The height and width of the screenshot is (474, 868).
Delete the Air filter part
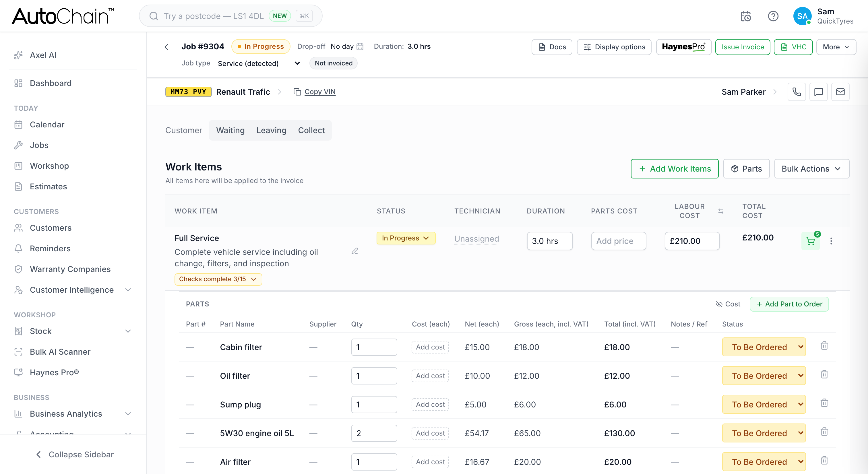click(824, 460)
